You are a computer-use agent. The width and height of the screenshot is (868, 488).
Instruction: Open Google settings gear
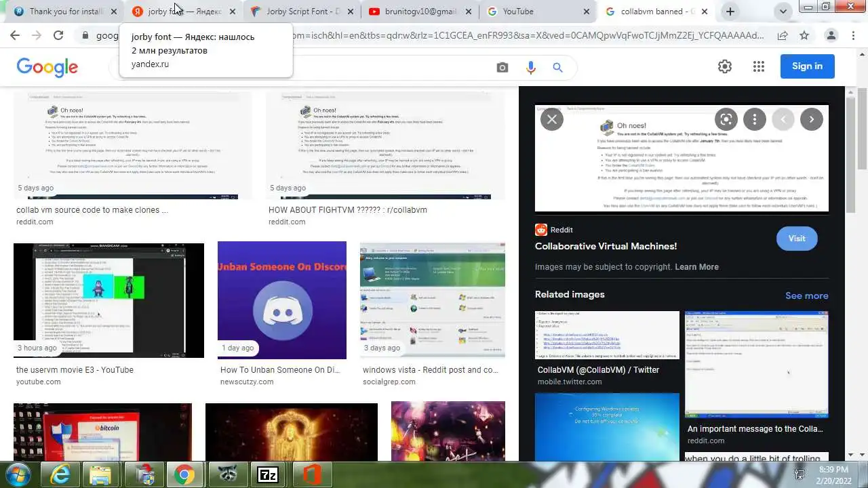(725, 66)
